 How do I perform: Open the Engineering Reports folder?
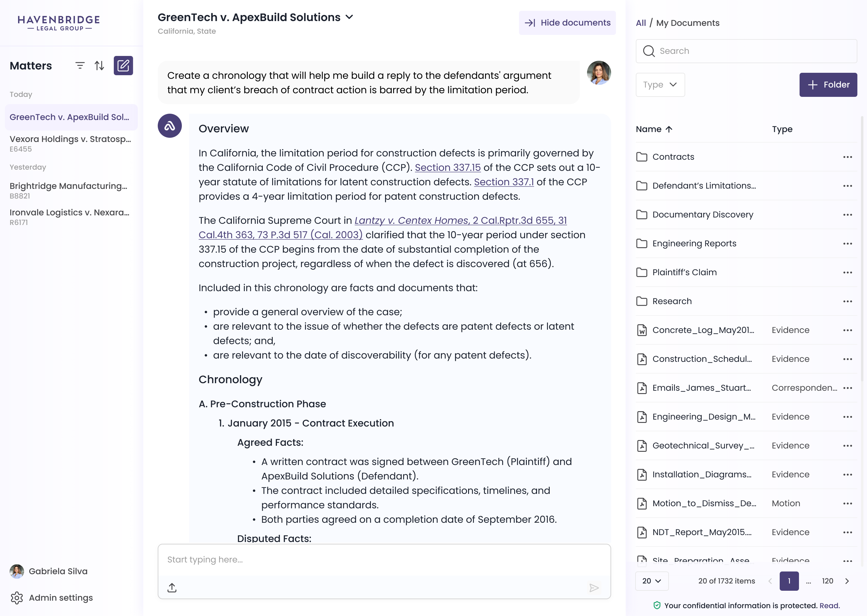coord(694,244)
